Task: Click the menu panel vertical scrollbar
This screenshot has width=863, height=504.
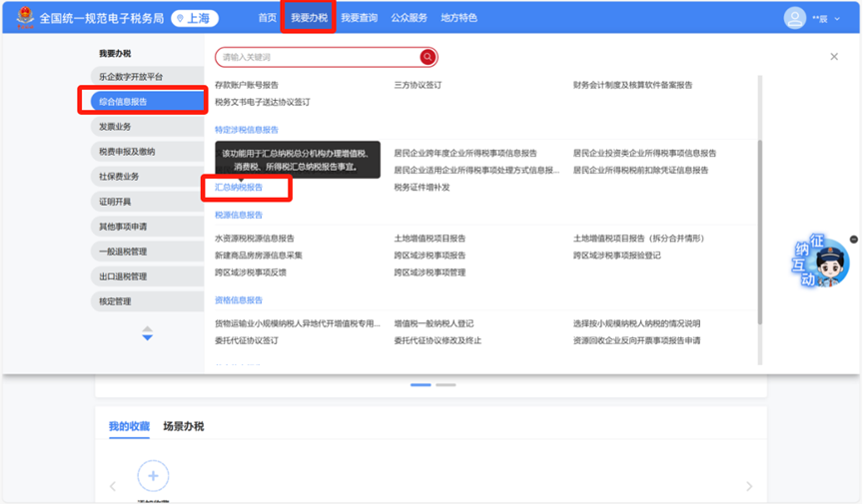Action: 758,230
